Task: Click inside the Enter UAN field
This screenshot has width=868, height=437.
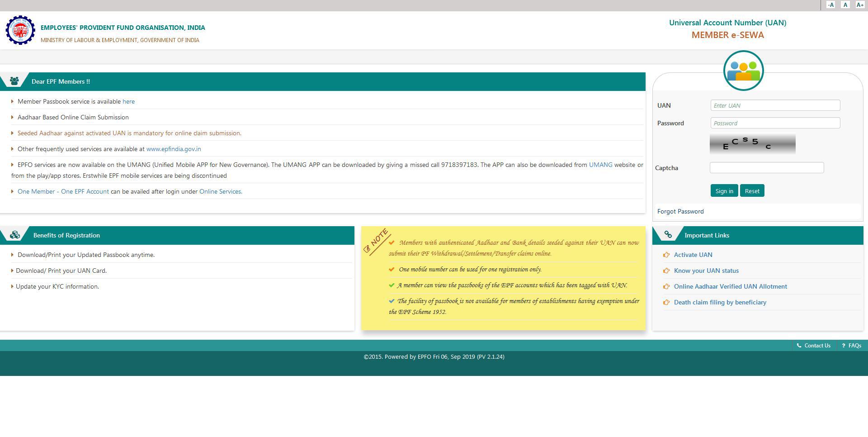Action: coord(775,105)
